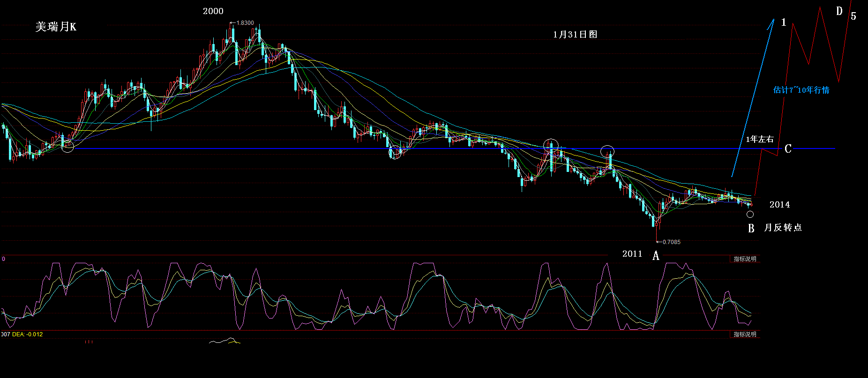The height and width of the screenshot is (378, 868).
Task: Click 指标说明 button in the bottom MACD panel
Action: pos(745,334)
